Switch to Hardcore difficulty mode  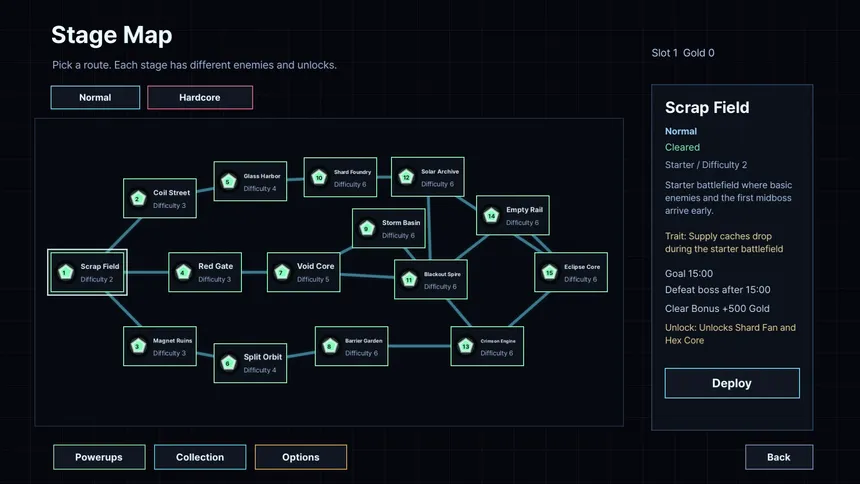tap(200, 98)
